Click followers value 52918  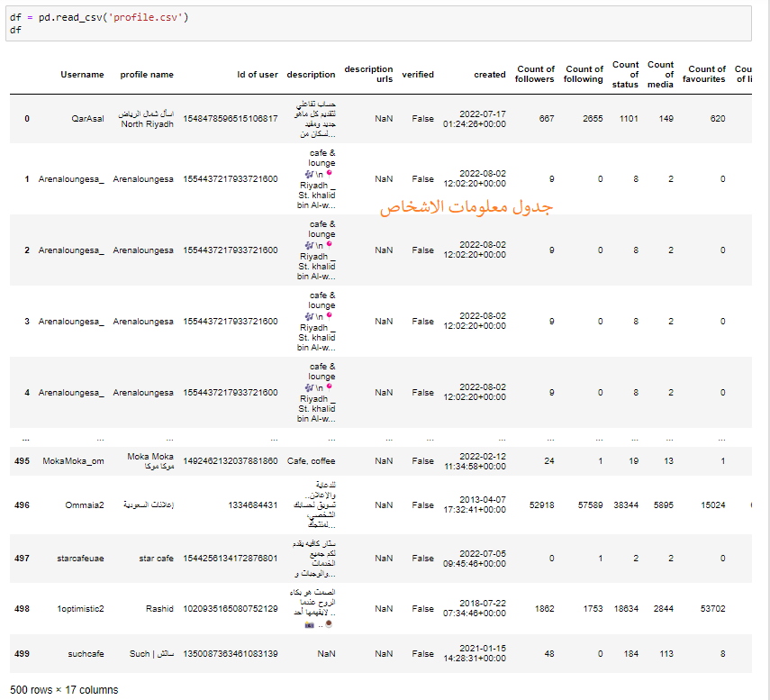pyautogui.click(x=541, y=505)
